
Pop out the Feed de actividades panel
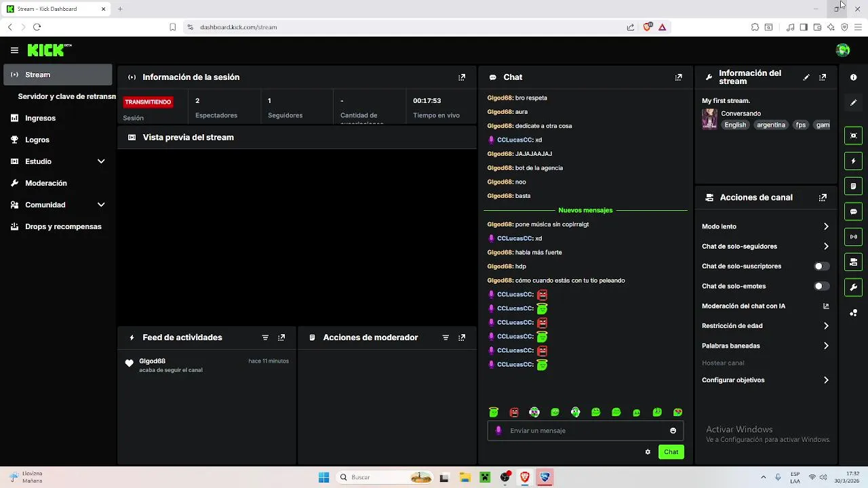(281, 338)
